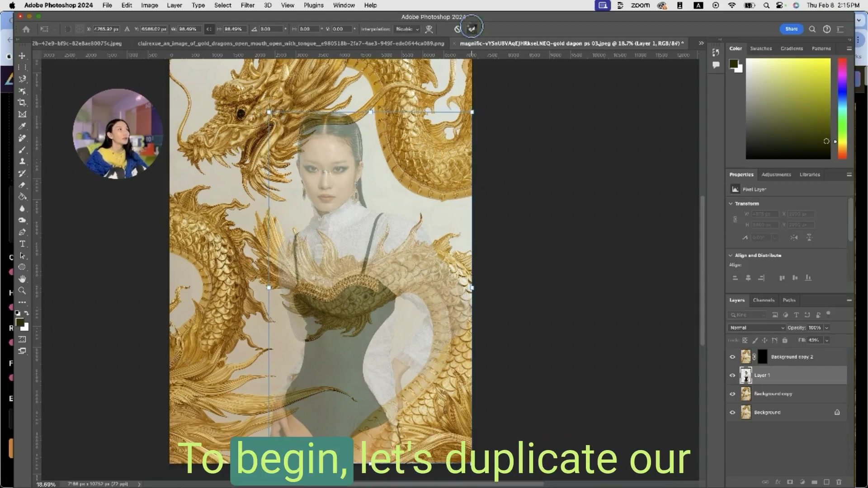Screen dimensions: 868x488
Task: Pick a shade in the color field
Action: [x=788, y=108]
